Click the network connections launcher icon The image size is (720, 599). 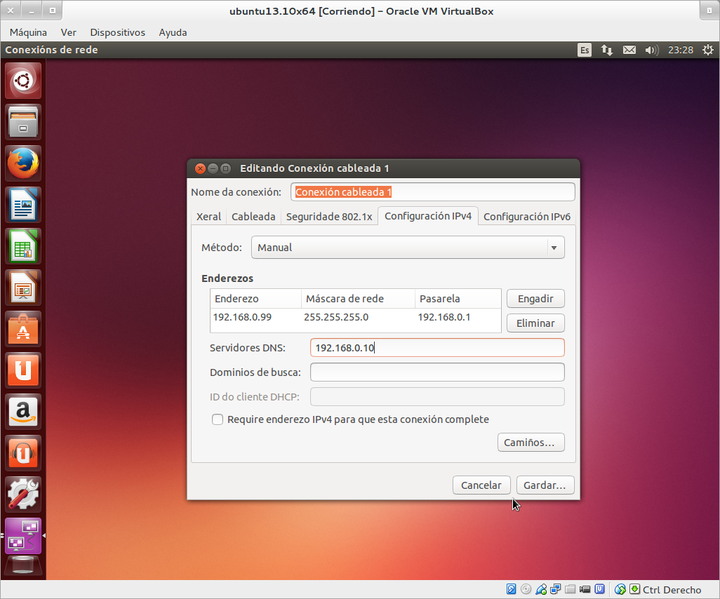click(x=23, y=536)
